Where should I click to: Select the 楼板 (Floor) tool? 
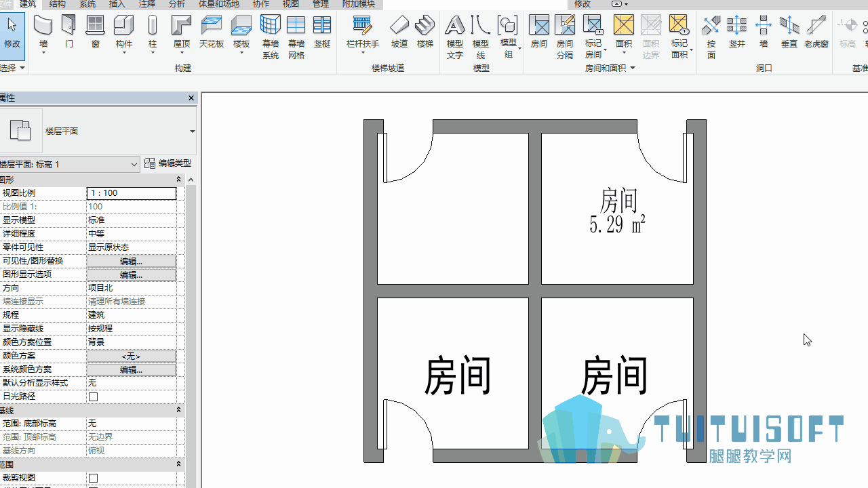click(241, 33)
